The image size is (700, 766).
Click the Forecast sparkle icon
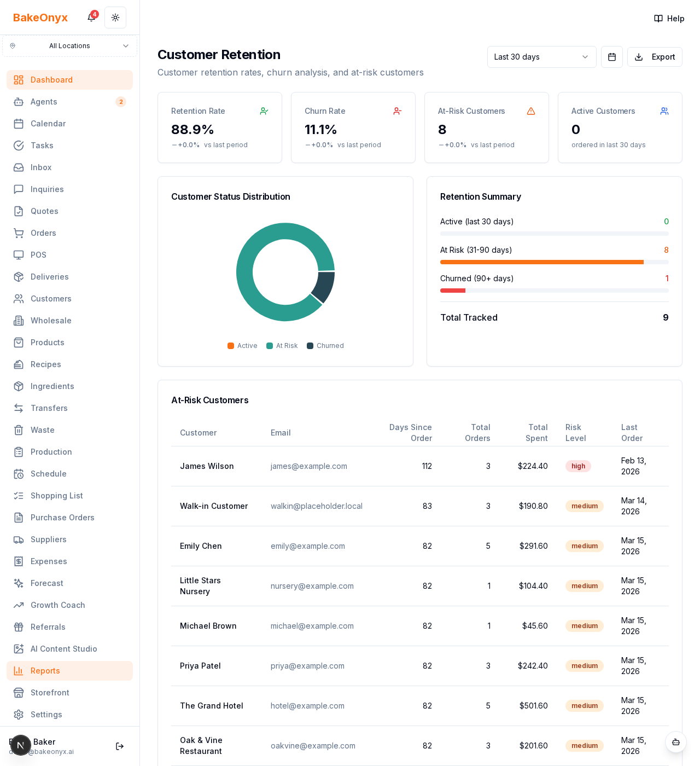19,583
